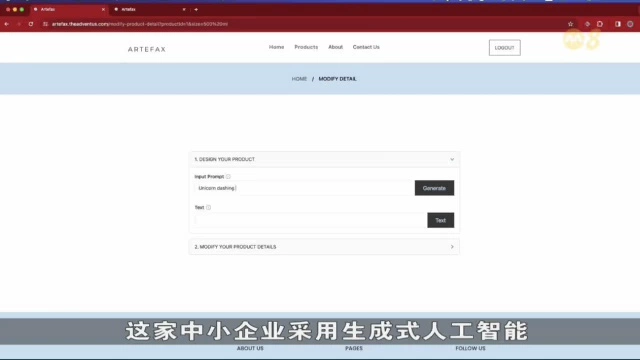Click the browser back arrow

click(7, 24)
